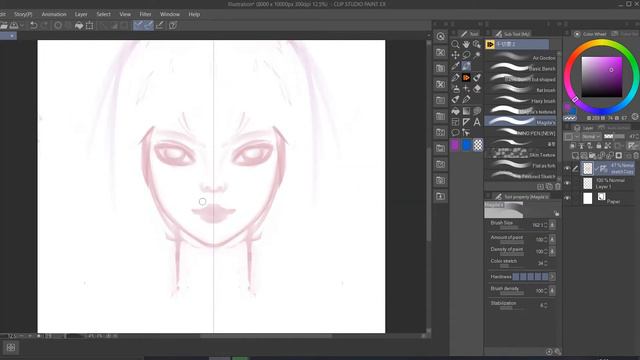Select the Balloon tool
Screen dimensions: 640x360
coord(455,132)
